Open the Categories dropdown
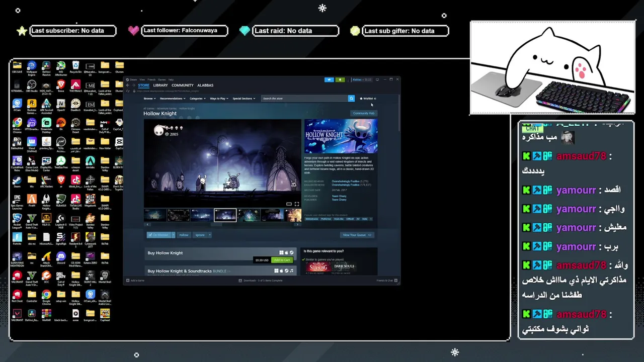 tap(198, 99)
